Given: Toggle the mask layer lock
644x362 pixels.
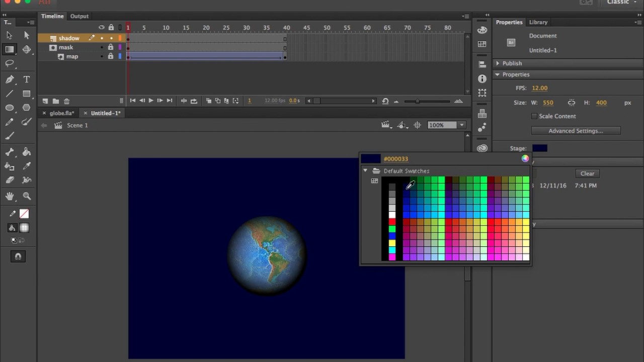Looking at the screenshot, I should point(111,47).
